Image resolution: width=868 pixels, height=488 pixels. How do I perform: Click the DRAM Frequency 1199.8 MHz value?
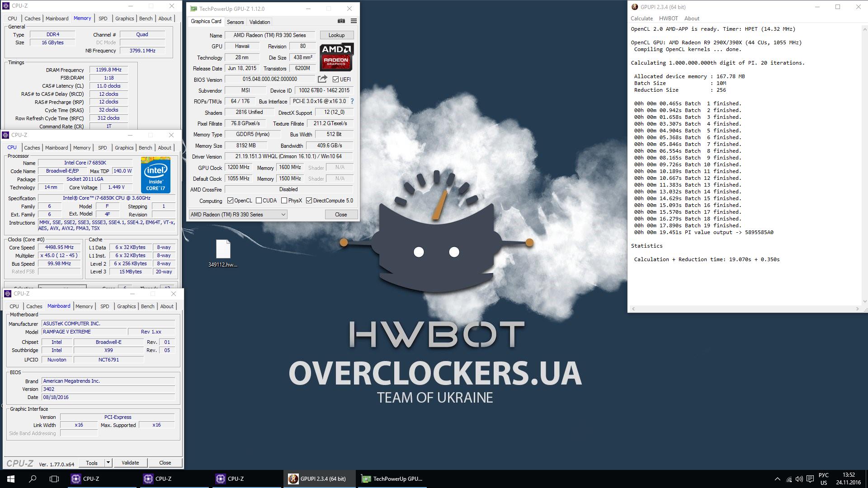click(x=108, y=70)
